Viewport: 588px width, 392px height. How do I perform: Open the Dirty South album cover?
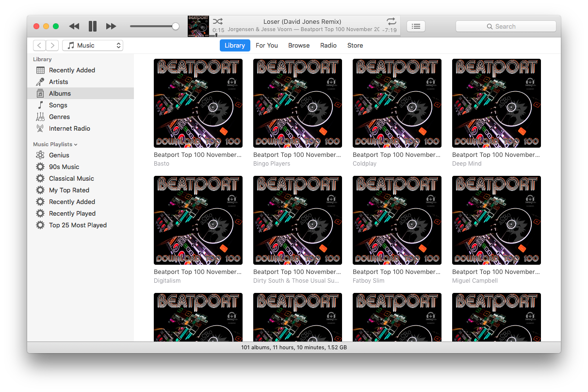click(x=297, y=220)
